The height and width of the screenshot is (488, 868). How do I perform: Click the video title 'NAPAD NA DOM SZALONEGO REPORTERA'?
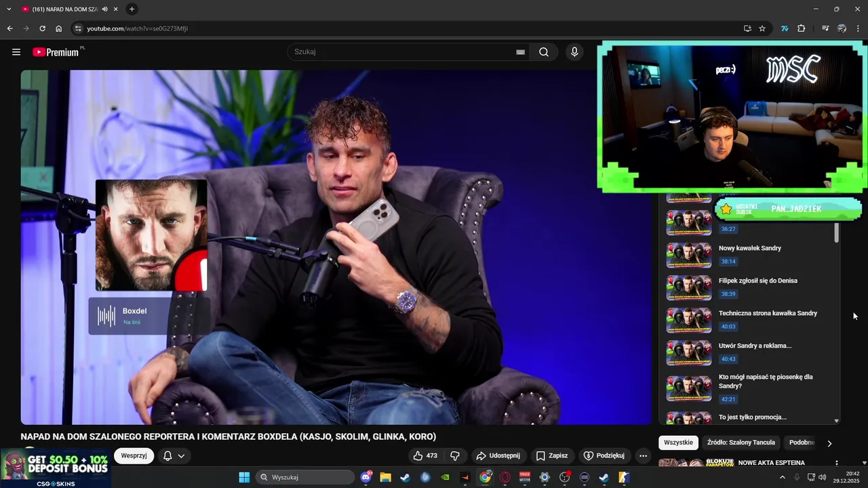[x=228, y=436]
